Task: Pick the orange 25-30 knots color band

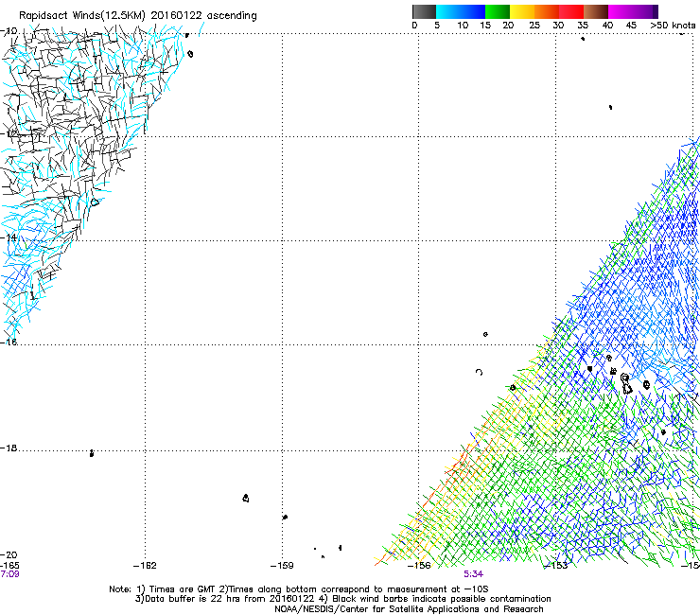Action: click(x=547, y=11)
